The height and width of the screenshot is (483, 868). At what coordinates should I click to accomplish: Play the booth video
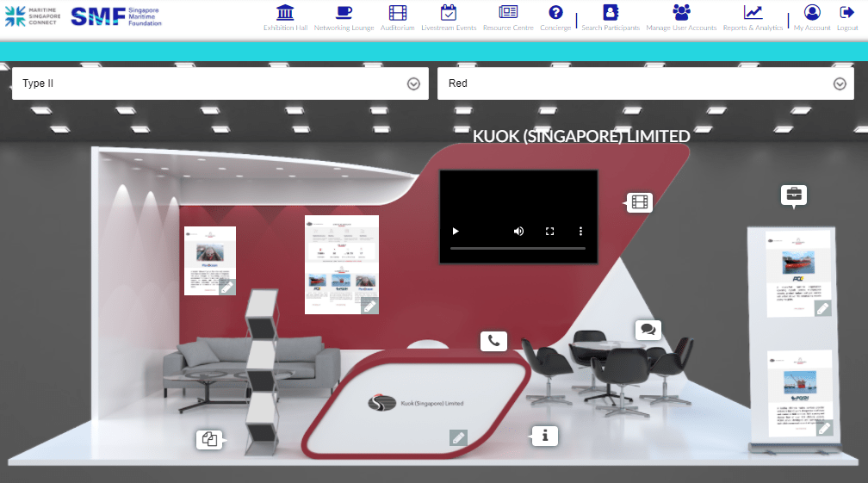click(x=456, y=232)
